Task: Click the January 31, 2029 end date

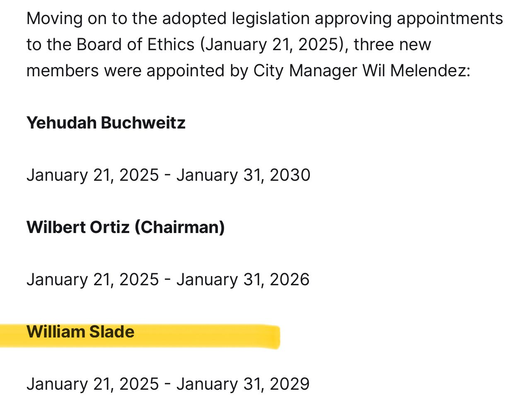Action: (x=243, y=384)
